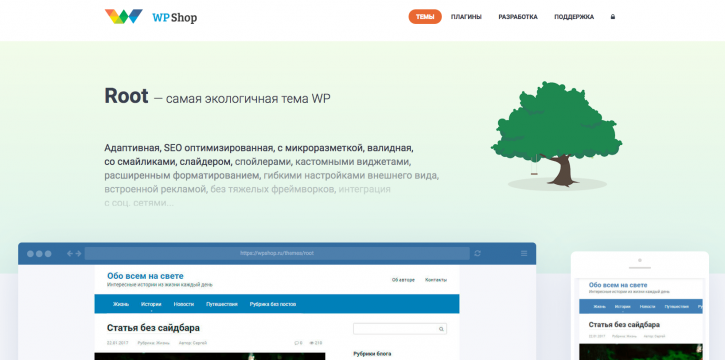Open the РАЗРАБОТКА menu item
The height and width of the screenshot is (360, 725).
point(518,17)
